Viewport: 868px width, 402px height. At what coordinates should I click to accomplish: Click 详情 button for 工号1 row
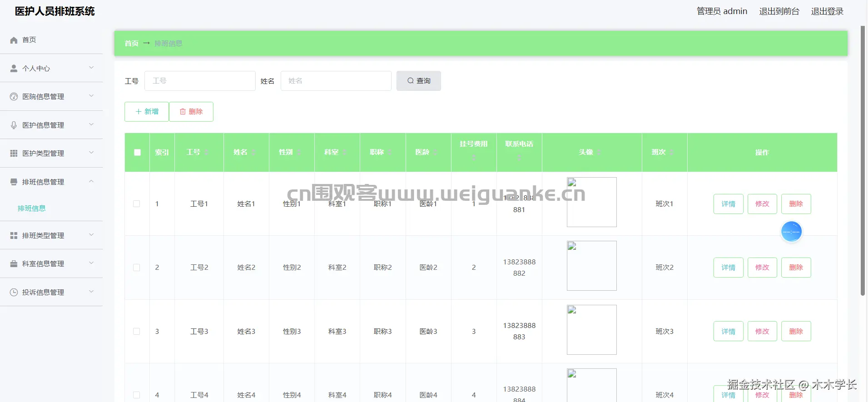coord(728,204)
